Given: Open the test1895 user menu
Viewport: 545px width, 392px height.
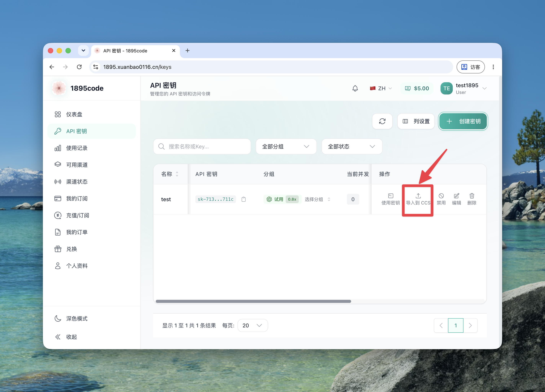Looking at the screenshot, I should (x=464, y=88).
